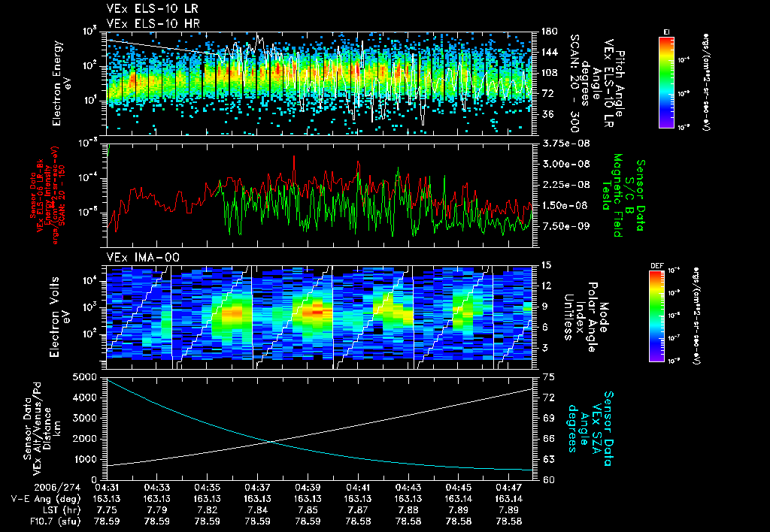Click the 04:35 time tick label
Image resolution: width=770 pixels, height=532 pixels.
point(208,489)
